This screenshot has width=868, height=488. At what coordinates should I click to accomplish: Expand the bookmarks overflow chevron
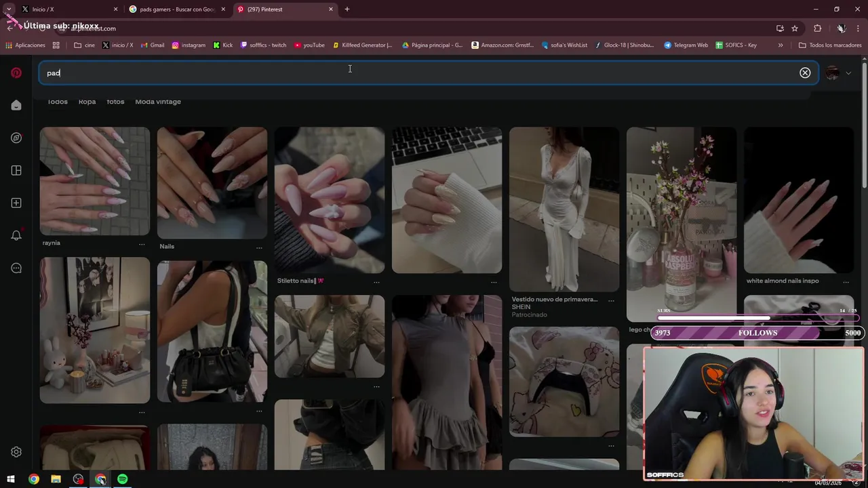(x=781, y=45)
